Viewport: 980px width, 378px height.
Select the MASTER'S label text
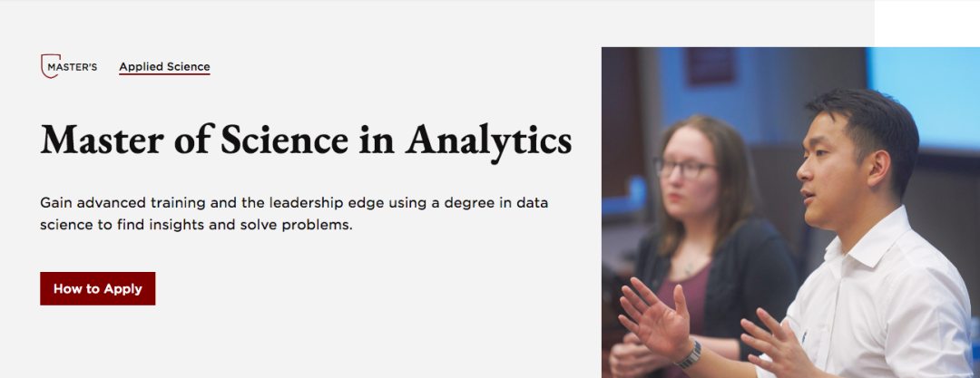pos(72,67)
